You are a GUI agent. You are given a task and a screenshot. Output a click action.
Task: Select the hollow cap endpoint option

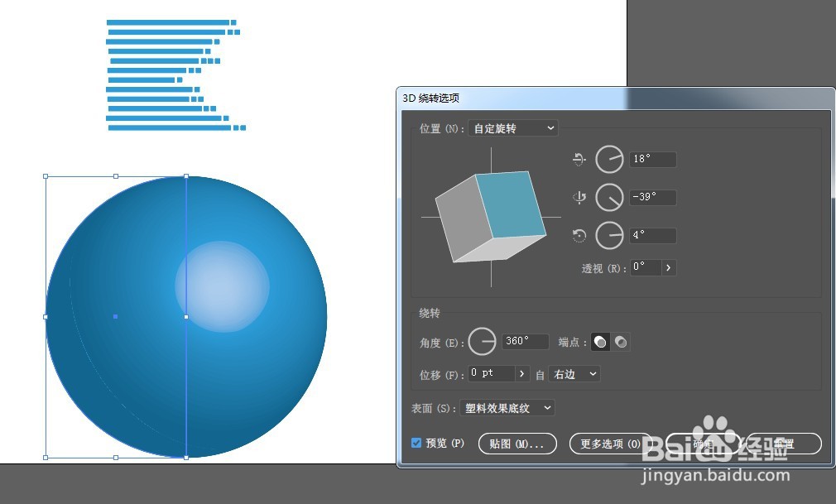click(621, 342)
